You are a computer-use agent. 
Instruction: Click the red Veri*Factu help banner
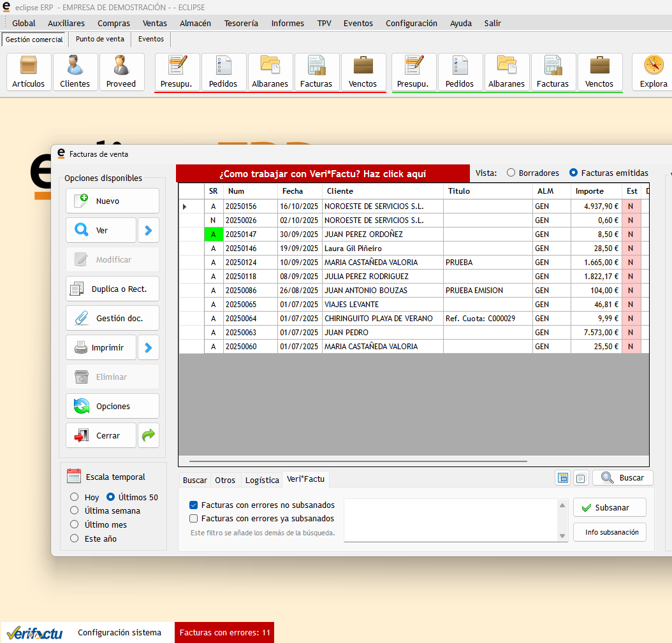click(323, 174)
